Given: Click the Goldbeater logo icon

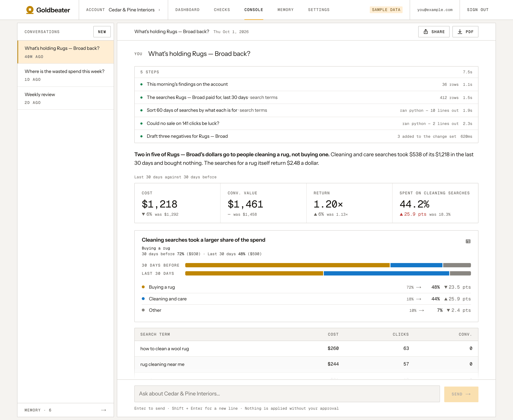Looking at the screenshot, I should (30, 10).
